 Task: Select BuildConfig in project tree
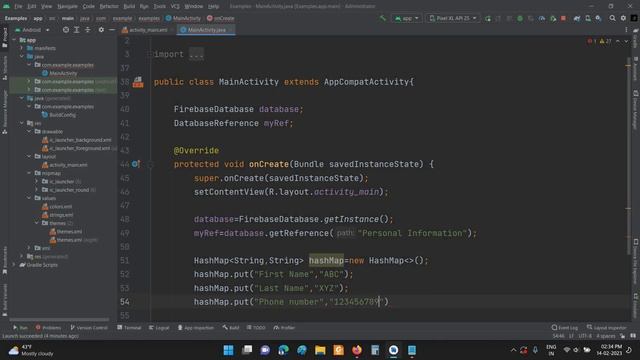click(x=59, y=115)
